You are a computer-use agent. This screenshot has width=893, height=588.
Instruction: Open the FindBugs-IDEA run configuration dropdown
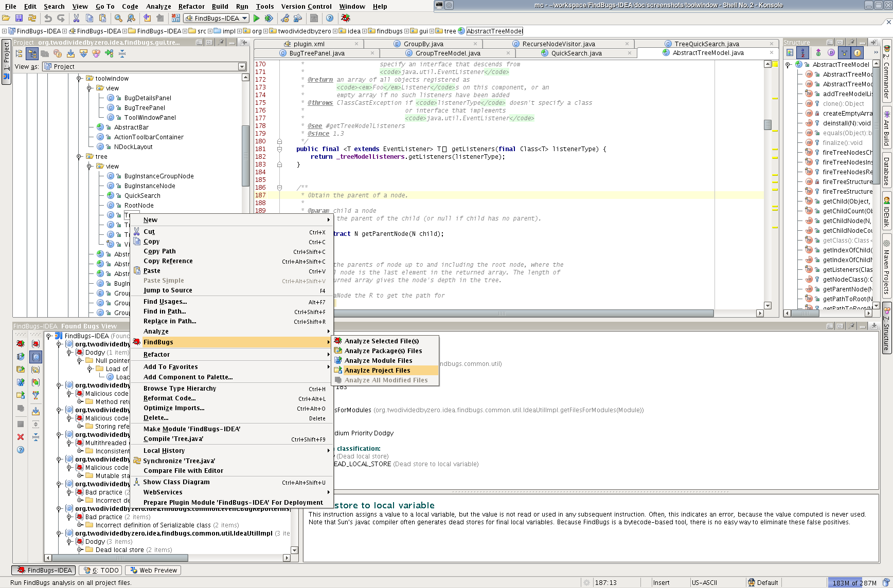pyautogui.click(x=217, y=19)
